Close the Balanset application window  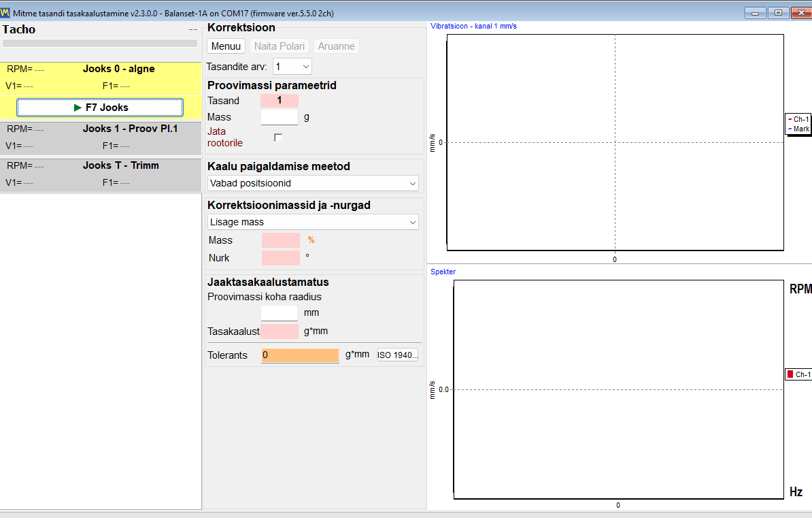tap(801, 12)
